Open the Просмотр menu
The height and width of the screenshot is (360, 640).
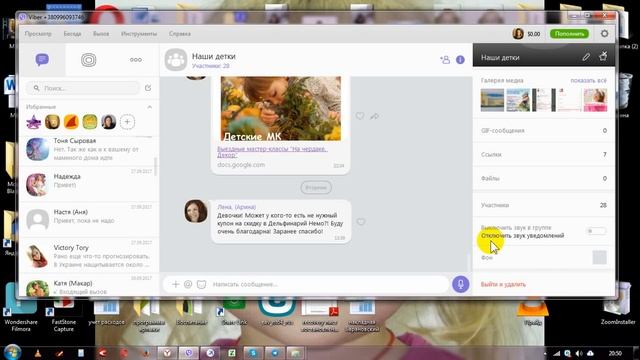pyautogui.click(x=38, y=34)
